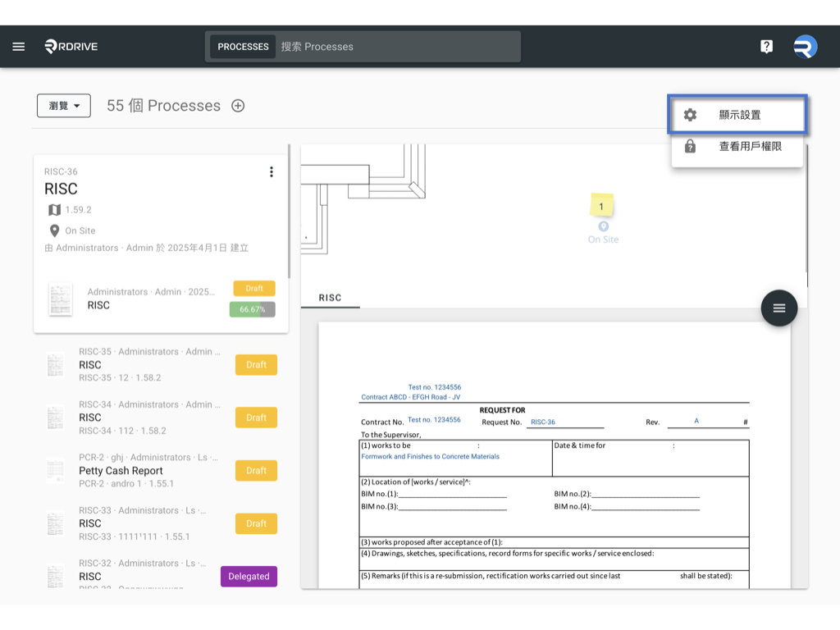Open the user profile avatar

pyautogui.click(x=806, y=47)
